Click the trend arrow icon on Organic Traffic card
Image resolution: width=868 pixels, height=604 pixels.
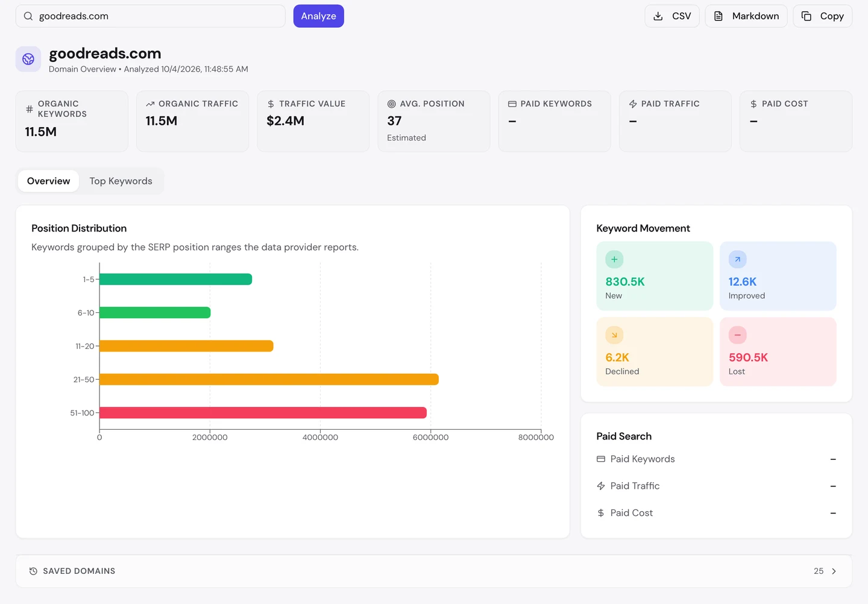coord(150,104)
